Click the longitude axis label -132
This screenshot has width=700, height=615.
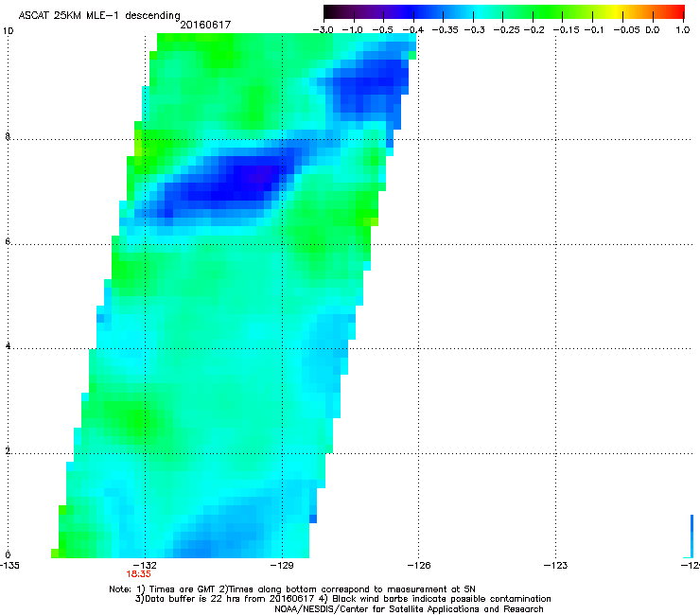coord(146,566)
